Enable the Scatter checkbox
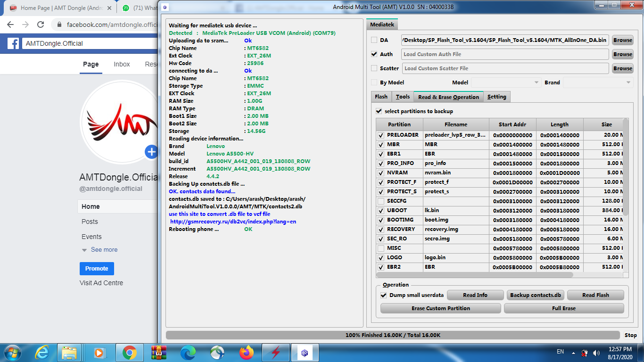The width and height of the screenshot is (644, 362). tap(374, 68)
